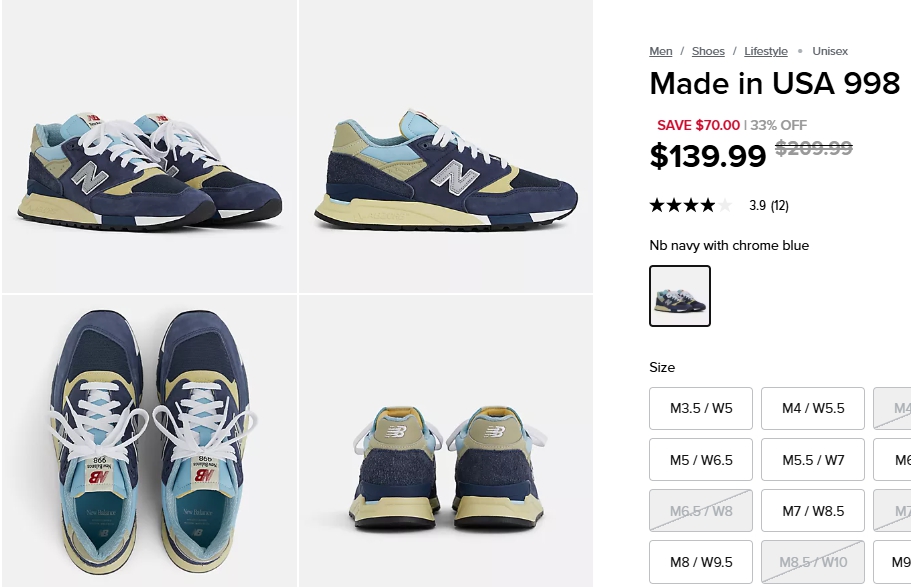Image resolution: width=911 pixels, height=587 pixels.
Task: Select size M8 / W9.5
Action: point(701,562)
